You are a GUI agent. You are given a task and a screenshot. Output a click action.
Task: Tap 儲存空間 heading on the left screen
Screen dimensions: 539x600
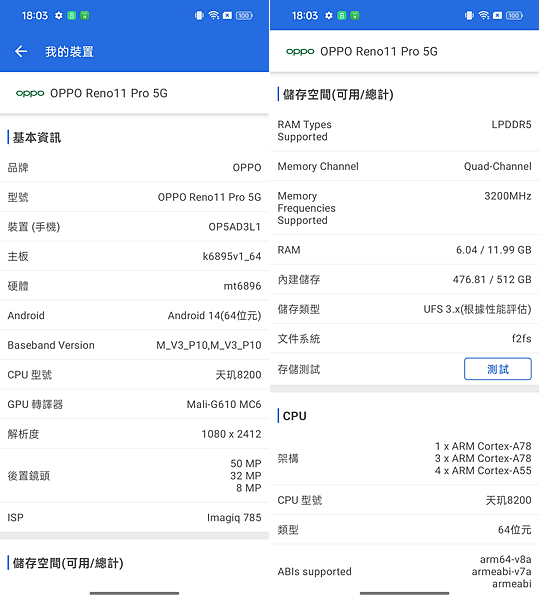point(68,563)
